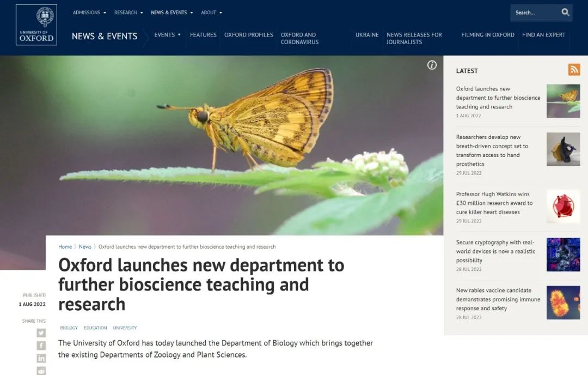Image resolution: width=588 pixels, height=375 pixels.
Task: Share this article on Reddit
Action: coord(41,371)
